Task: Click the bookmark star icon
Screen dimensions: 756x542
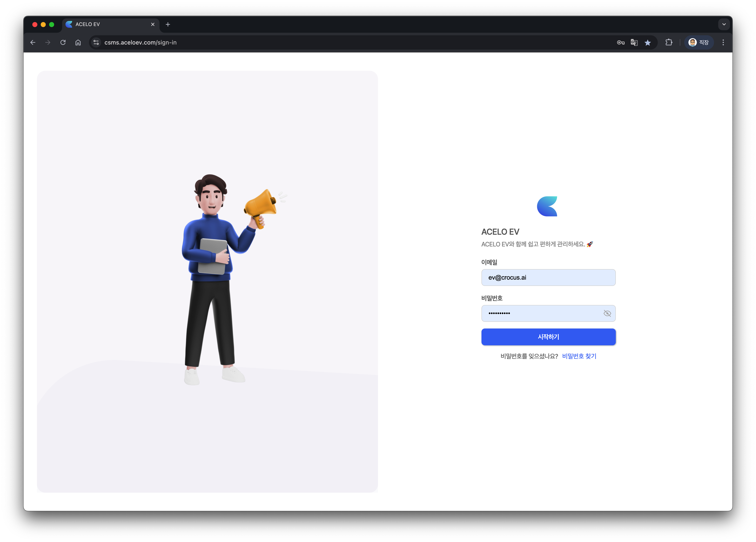Action: tap(648, 42)
